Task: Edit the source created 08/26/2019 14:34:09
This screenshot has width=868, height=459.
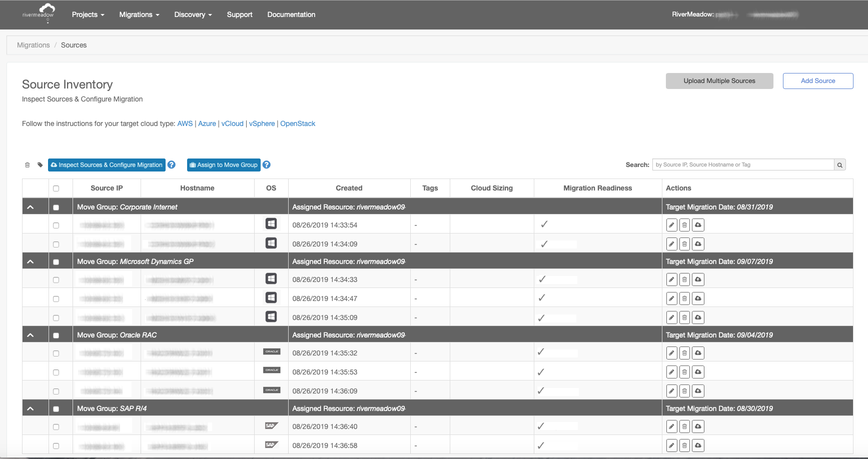Action: coord(672,244)
